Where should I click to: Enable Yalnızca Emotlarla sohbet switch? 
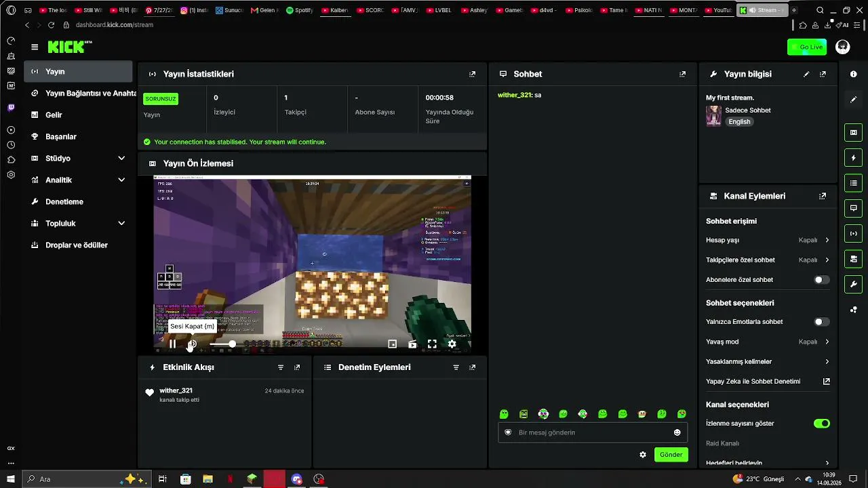point(821,322)
